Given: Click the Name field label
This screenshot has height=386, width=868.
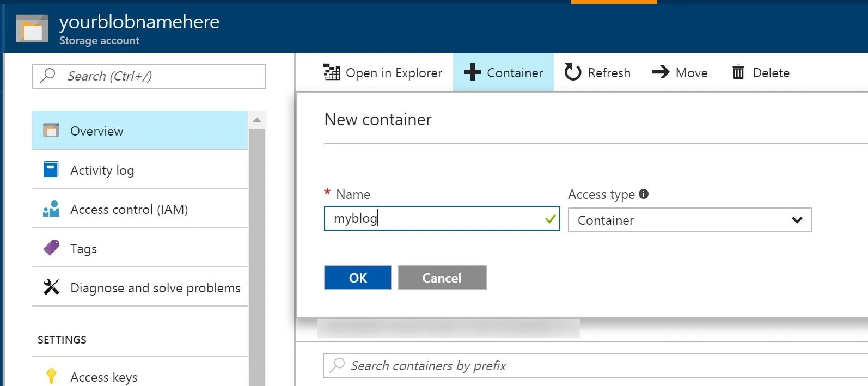Looking at the screenshot, I should (353, 194).
